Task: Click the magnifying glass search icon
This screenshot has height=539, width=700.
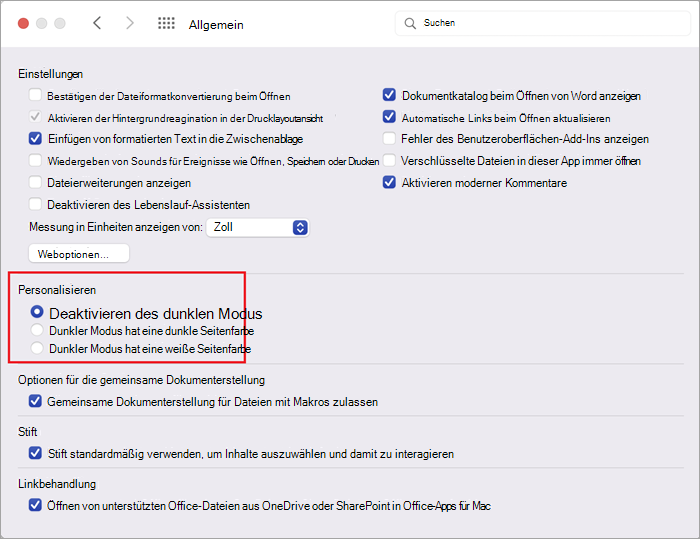Action: tap(410, 23)
